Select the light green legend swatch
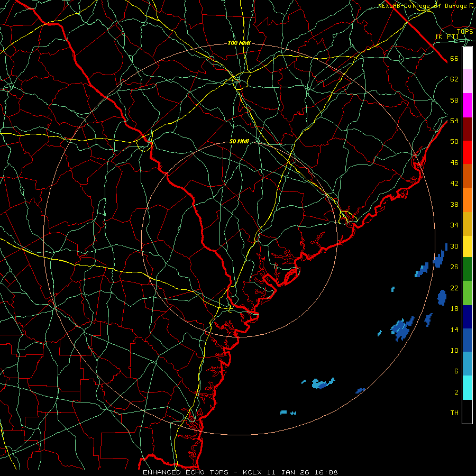Screen dimensions: 476x476 tap(467, 293)
